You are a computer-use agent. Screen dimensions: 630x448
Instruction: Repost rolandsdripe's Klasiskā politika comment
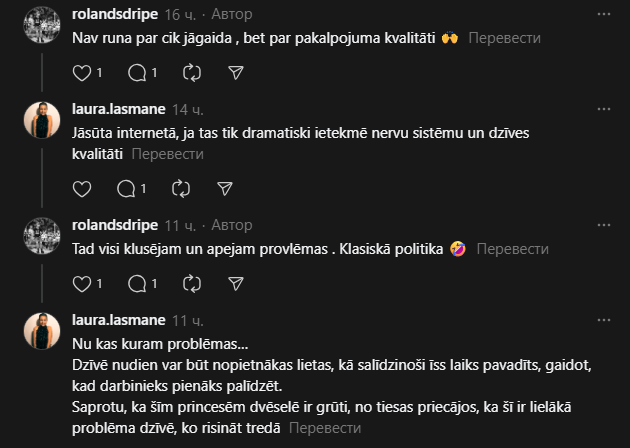click(193, 283)
